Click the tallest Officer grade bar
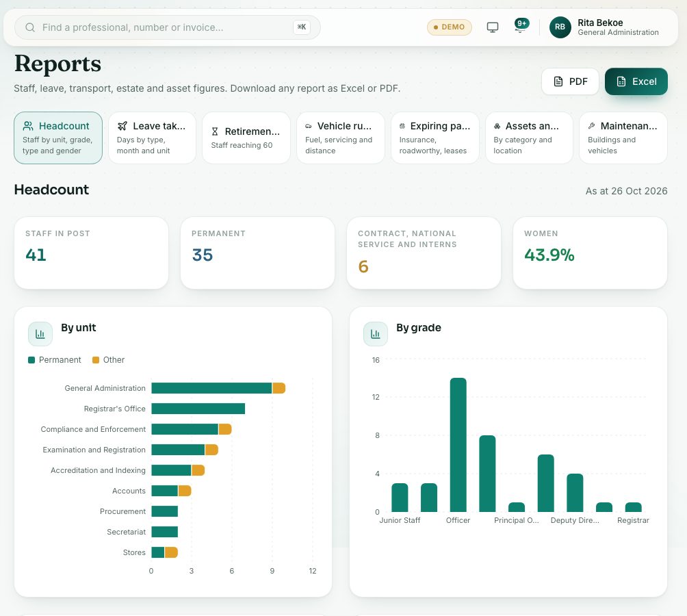 [458, 445]
